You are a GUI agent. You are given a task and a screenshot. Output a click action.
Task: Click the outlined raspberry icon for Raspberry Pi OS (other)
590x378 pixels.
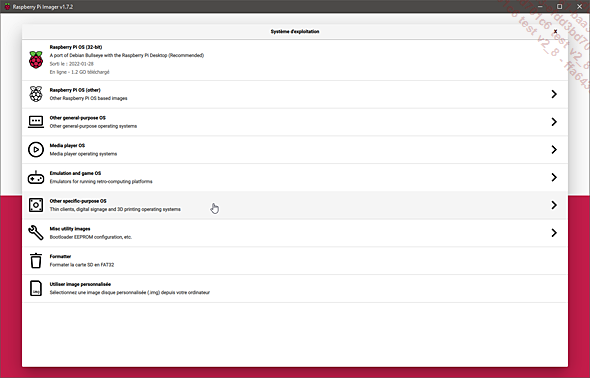36,94
